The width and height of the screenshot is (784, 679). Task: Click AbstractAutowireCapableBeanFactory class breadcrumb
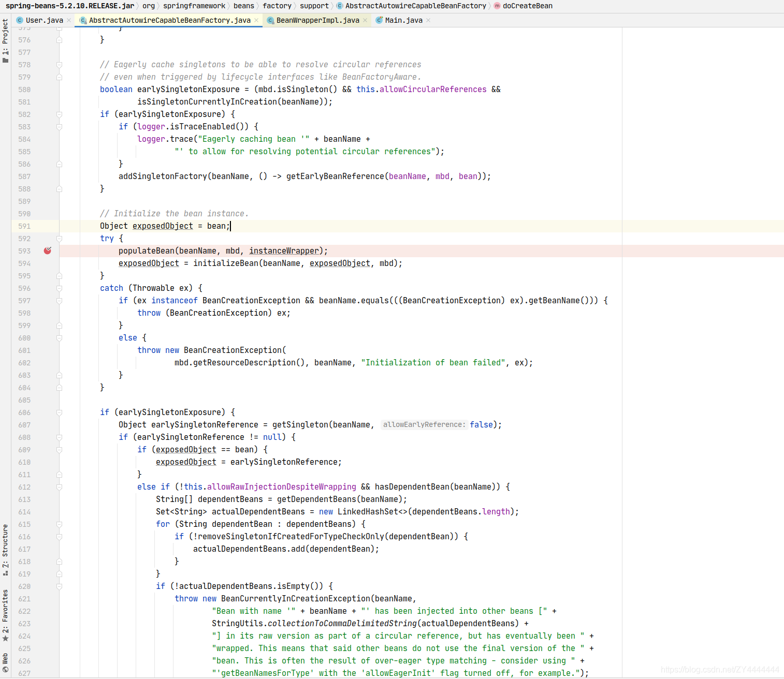[412, 6]
